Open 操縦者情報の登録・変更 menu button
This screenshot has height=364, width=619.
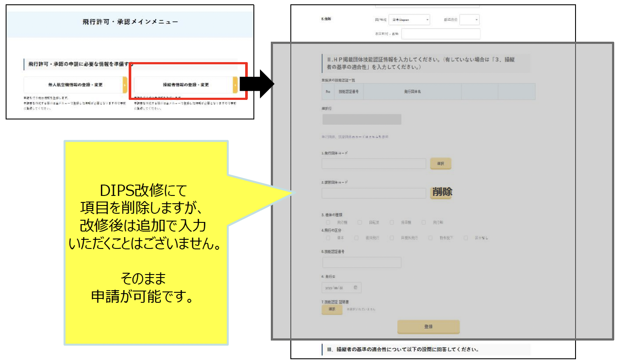(x=183, y=85)
